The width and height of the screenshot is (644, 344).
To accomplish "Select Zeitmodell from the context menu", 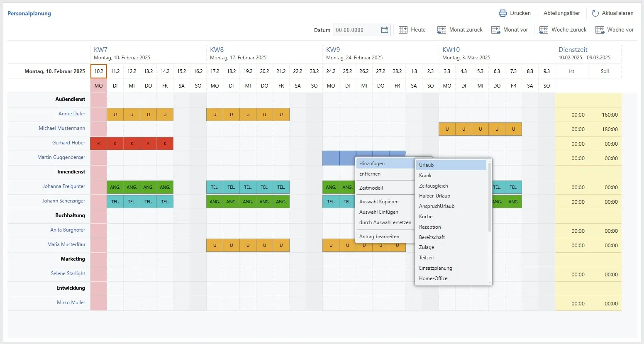I will [x=385, y=188].
